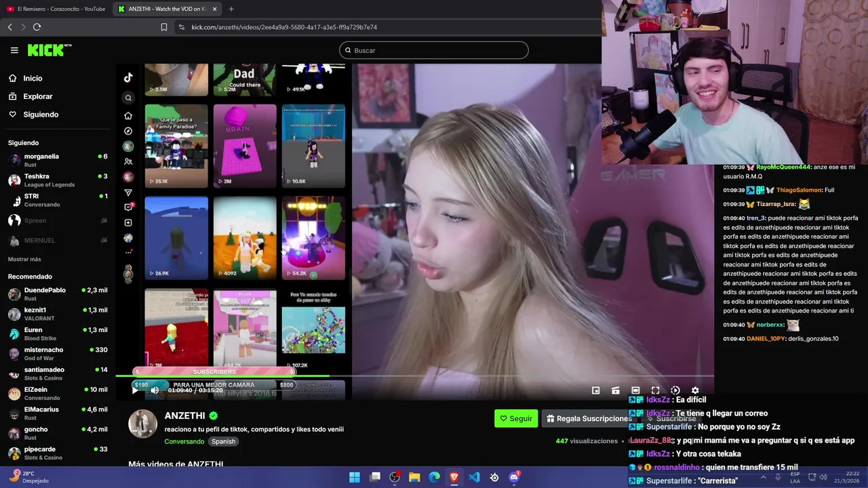Click the browser address bar URL
Viewport: 868px width, 488px height.
pos(284,27)
